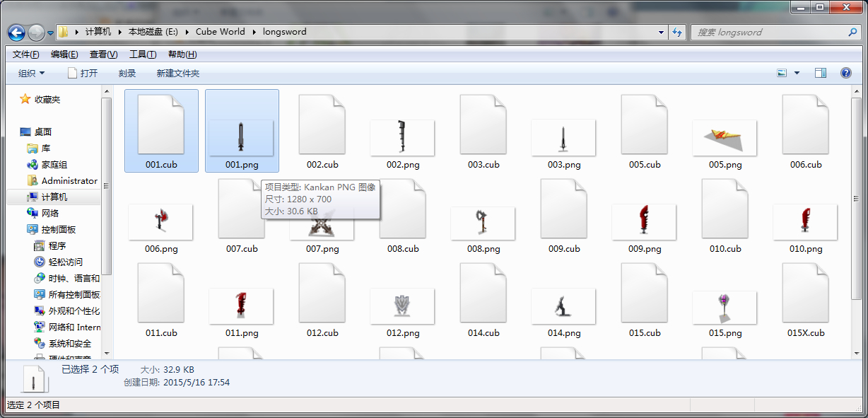The image size is (868, 418).
Task: Open dropdown arrow after Cube World breadcrumb
Action: 255,32
